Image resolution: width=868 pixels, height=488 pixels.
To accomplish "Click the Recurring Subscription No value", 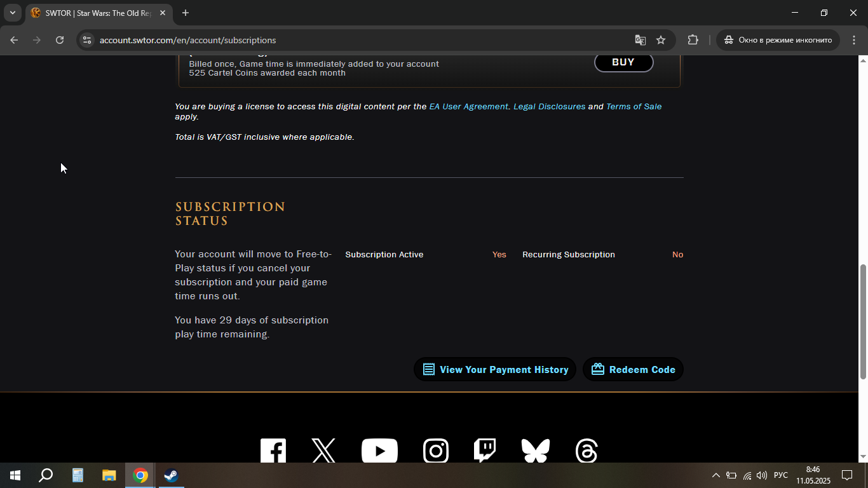I will [678, 254].
